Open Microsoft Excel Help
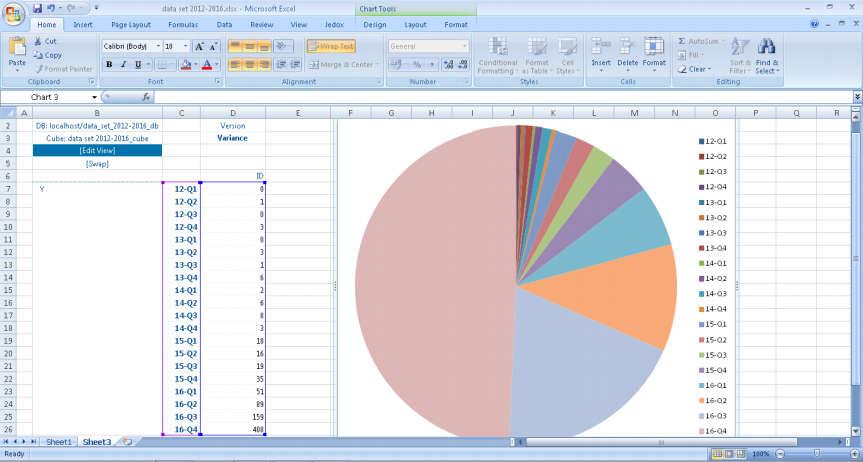Viewport: 863px width, 462px height. [815, 25]
